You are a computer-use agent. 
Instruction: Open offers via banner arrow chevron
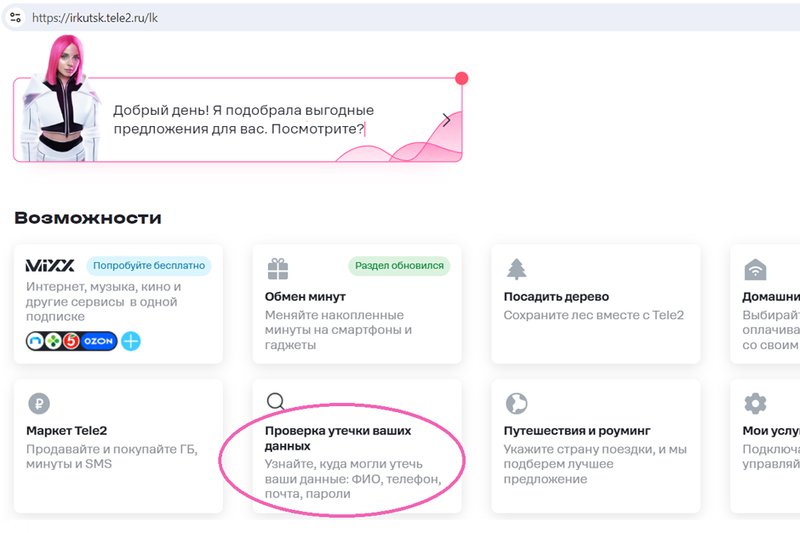[446, 120]
